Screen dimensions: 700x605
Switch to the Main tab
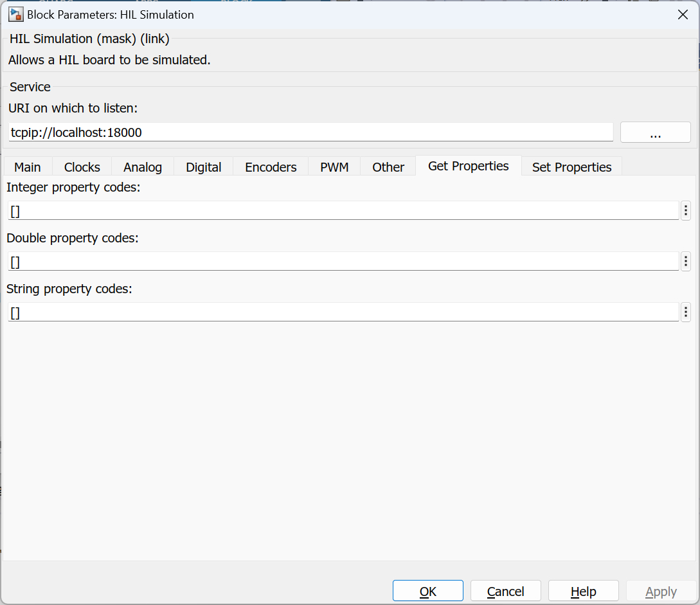[x=28, y=167]
